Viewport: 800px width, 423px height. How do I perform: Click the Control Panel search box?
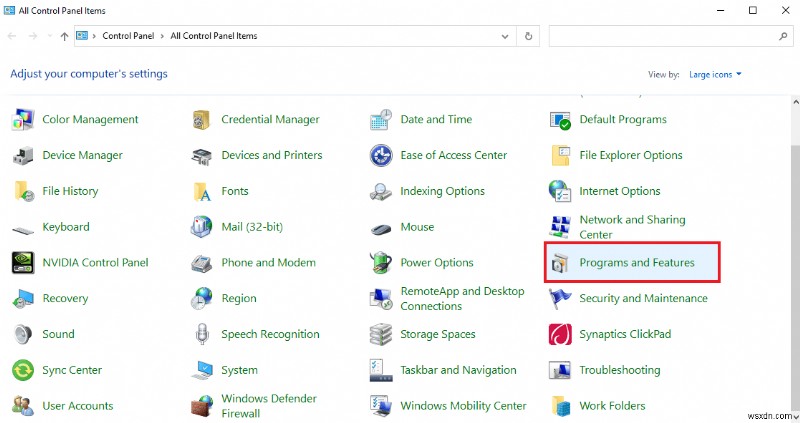pos(660,36)
